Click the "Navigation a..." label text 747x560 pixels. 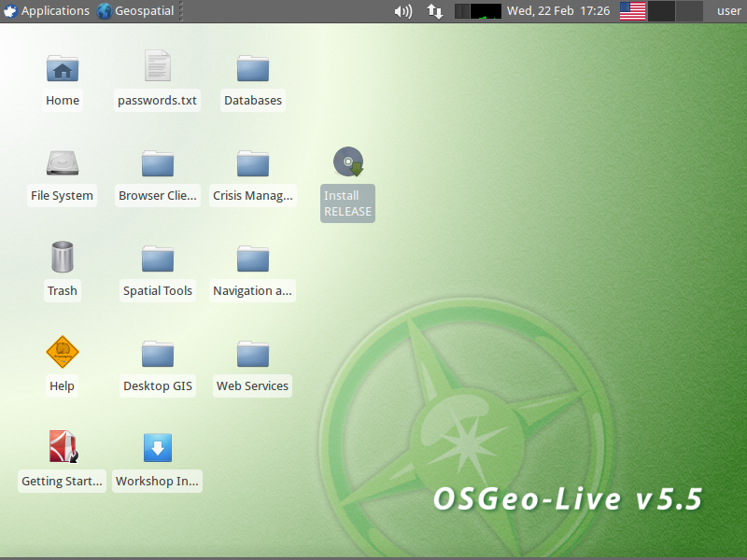pyautogui.click(x=252, y=291)
